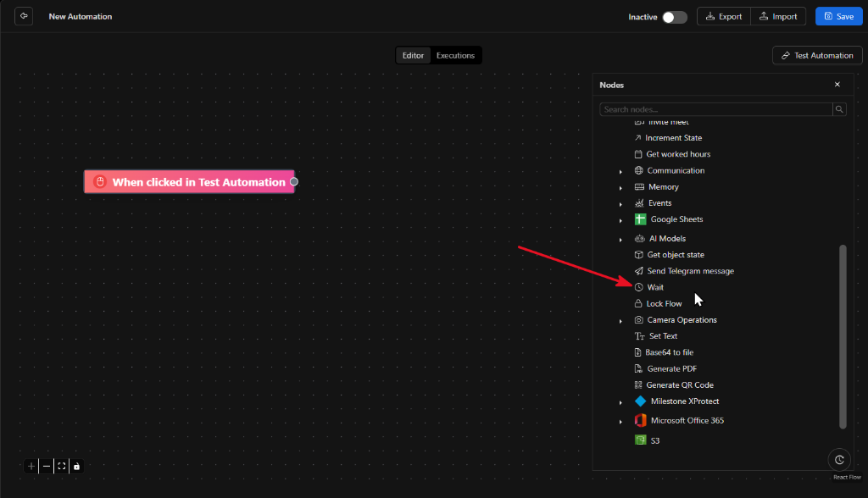Select the Send Telegram message node text
868x498 pixels.
690,271
